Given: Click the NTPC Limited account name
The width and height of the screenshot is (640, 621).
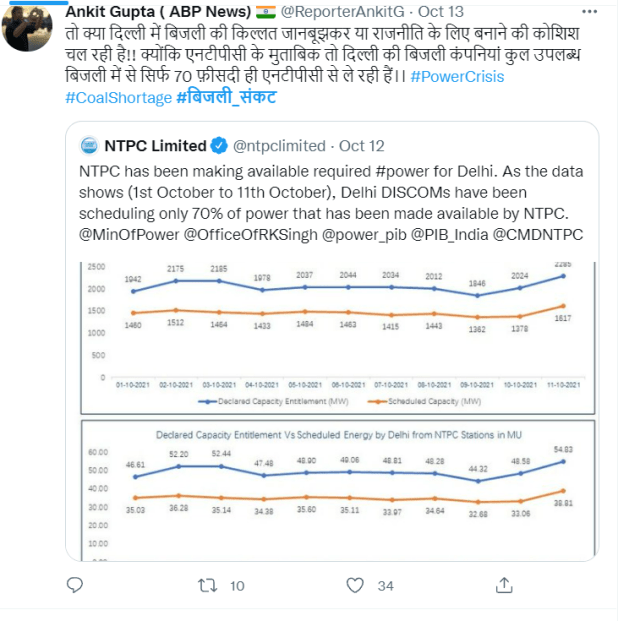Looking at the screenshot, I should click(x=153, y=146).
